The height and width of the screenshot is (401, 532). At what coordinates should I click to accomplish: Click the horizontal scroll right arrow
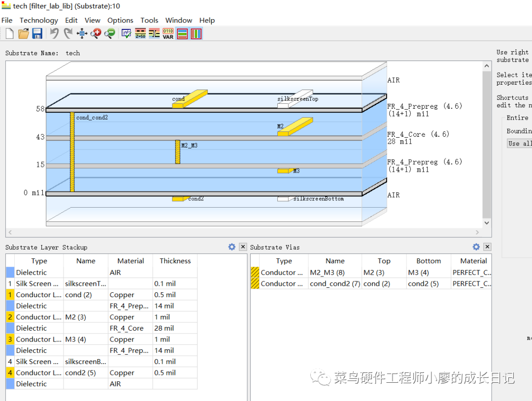(x=477, y=232)
